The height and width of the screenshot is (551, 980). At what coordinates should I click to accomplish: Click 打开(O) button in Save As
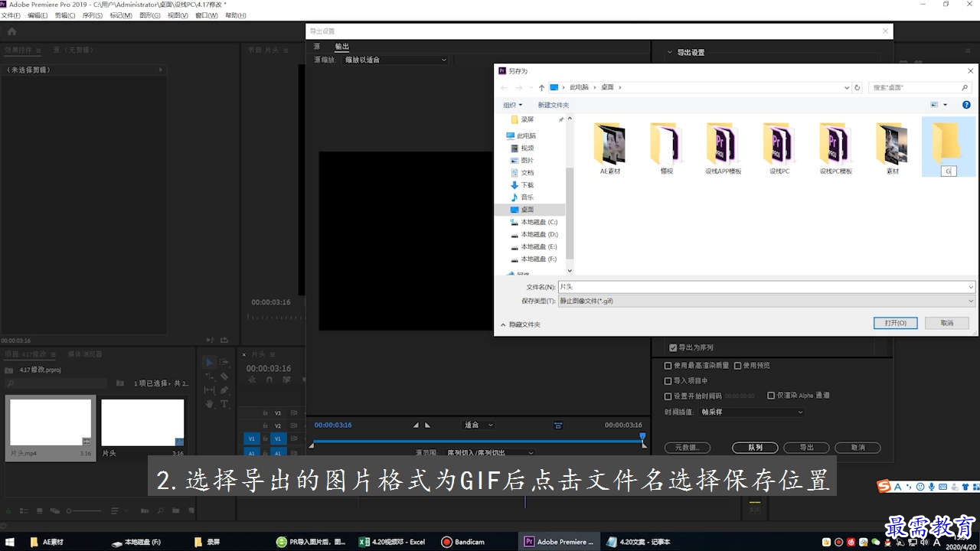[896, 323]
